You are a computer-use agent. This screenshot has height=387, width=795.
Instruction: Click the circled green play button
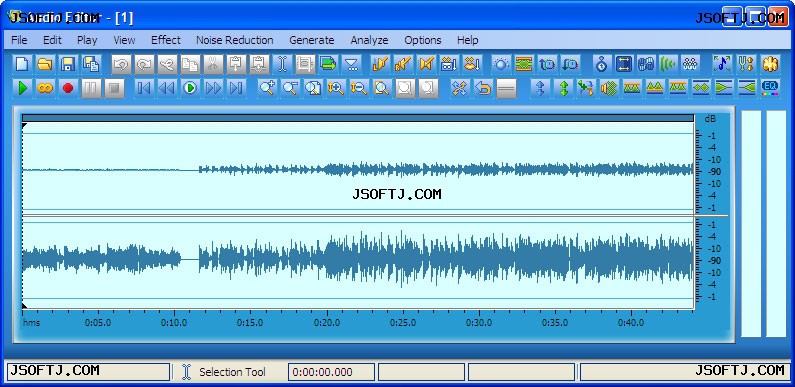190,88
